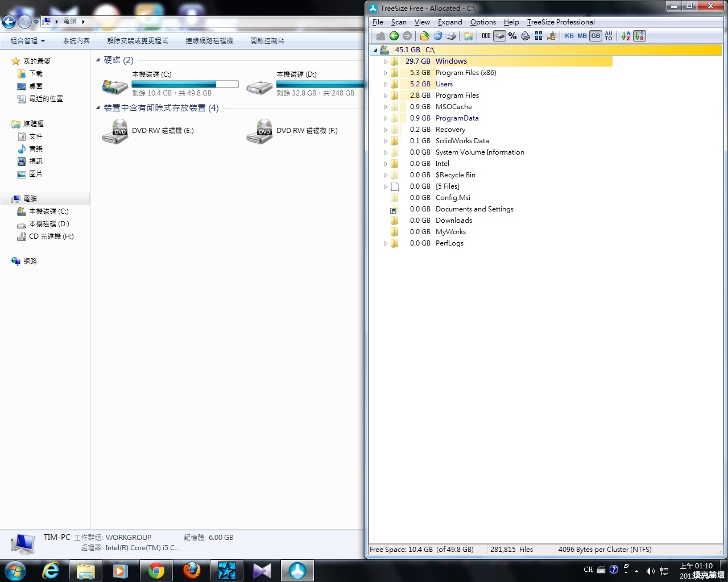Expand the Users folder in tree
Image resolution: width=728 pixels, height=582 pixels.
[386, 84]
